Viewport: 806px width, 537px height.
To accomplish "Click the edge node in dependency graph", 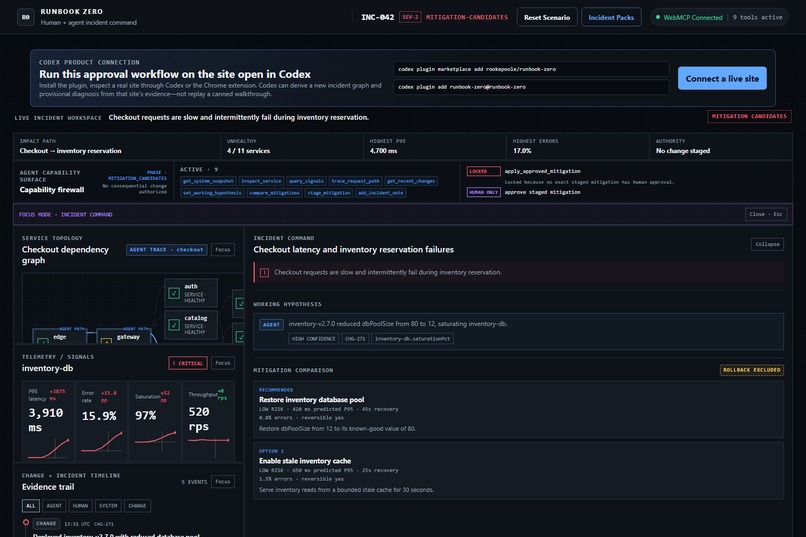I will click(59, 336).
